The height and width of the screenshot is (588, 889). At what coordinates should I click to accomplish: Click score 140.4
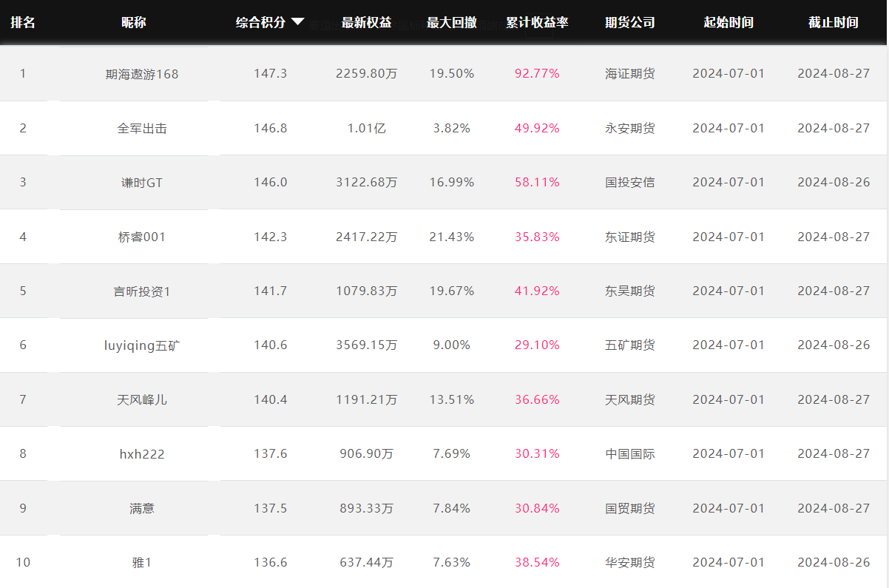coord(270,399)
